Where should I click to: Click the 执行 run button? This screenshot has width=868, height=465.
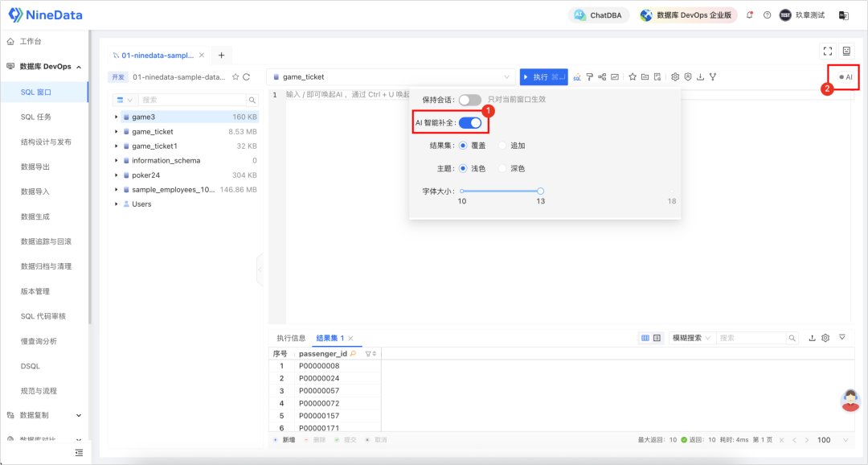543,77
